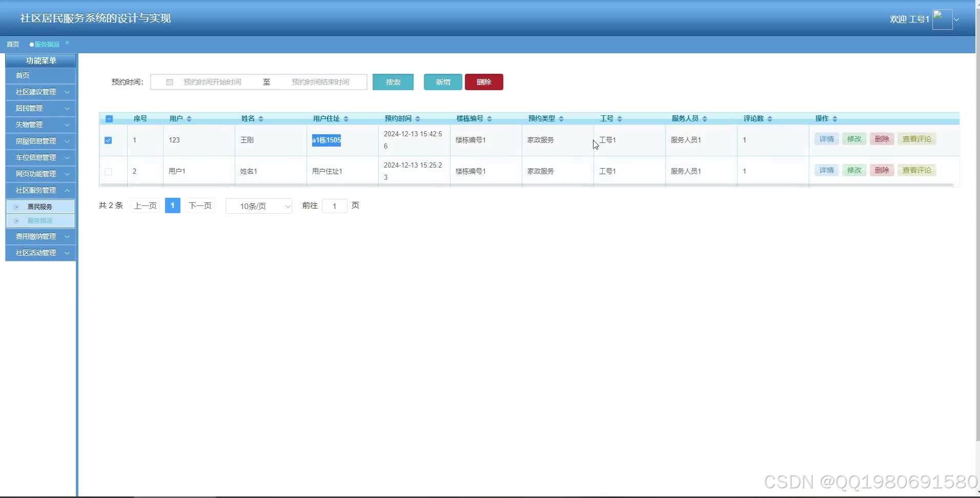
Task: Sort by 楼栋编号 column arrows
Action: (x=489, y=119)
